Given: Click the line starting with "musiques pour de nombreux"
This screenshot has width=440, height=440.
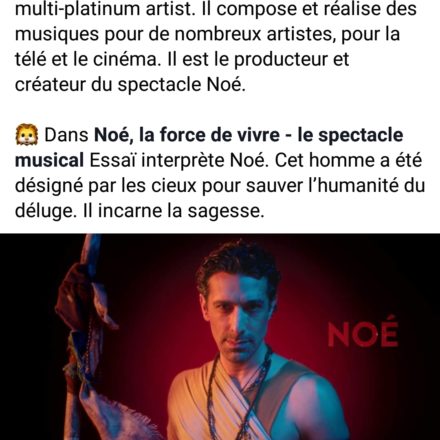Looking at the screenshot, I should 207,34.
